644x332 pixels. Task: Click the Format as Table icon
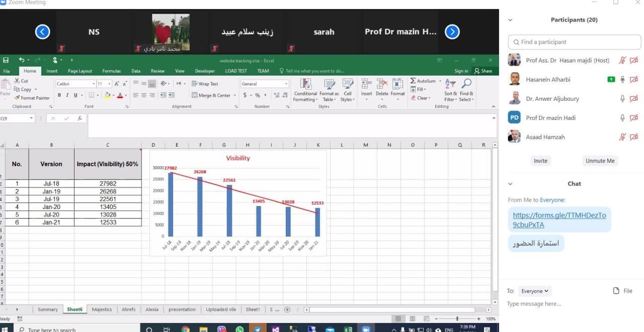click(x=329, y=85)
